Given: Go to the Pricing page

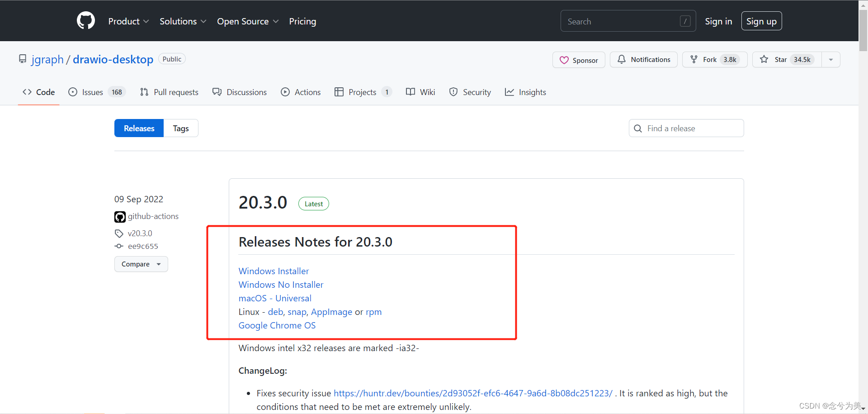Looking at the screenshot, I should 302,21.
